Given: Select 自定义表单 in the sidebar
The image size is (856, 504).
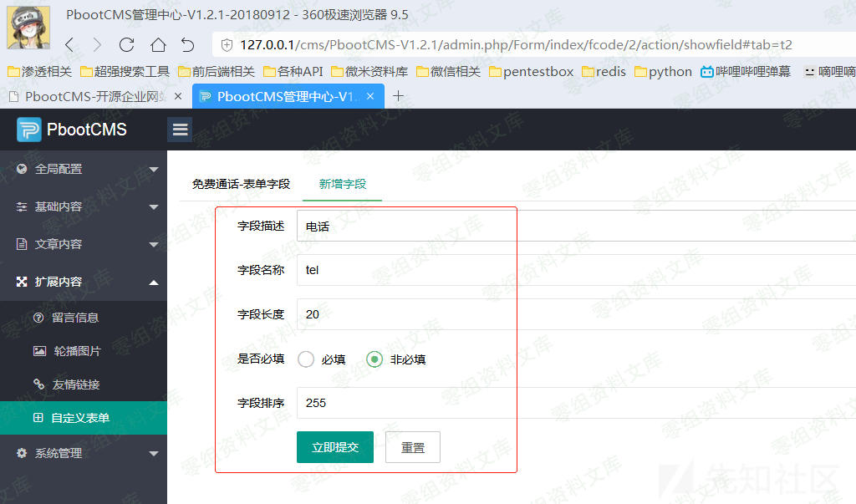Looking at the screenshot, I should coord(80,418).
